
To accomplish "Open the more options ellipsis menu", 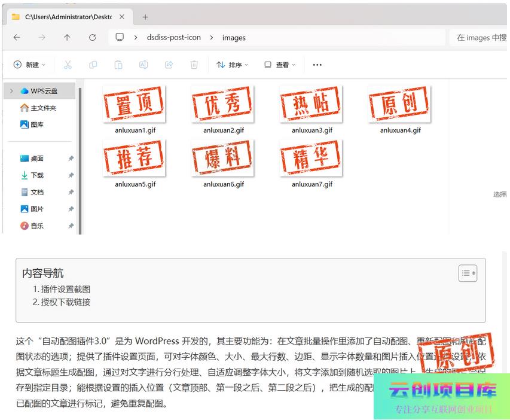I will [317, 65].
